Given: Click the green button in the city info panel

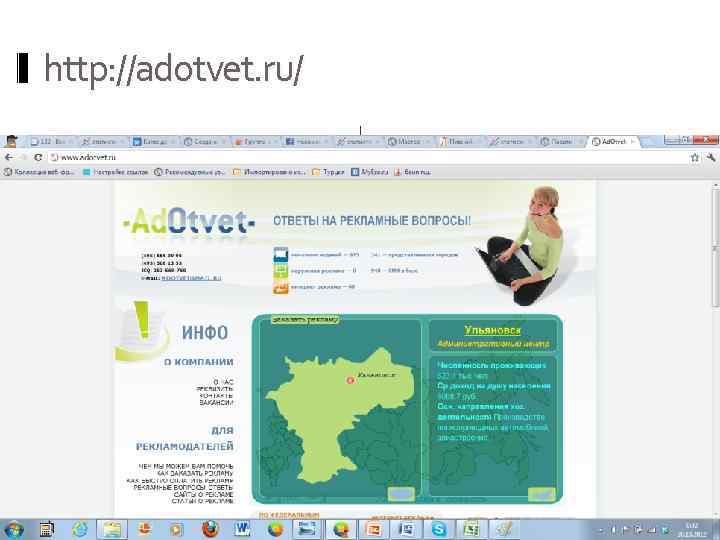Looking at the screenshot, I should point(542,494).
